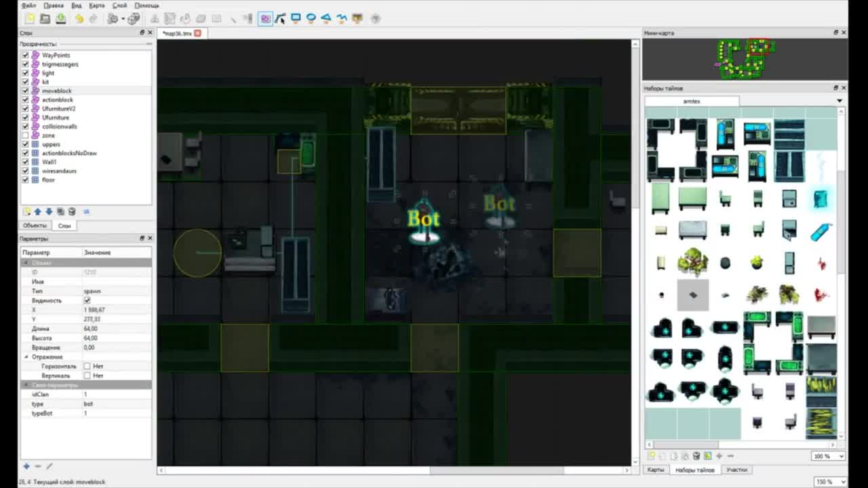Open the tileset zoom 100 % dropdown
868x488 pixels.
point(828,456)
